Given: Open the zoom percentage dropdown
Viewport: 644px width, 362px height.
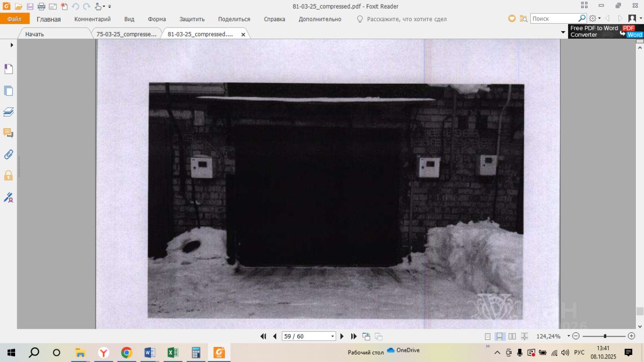Looking at the screenshot, I should coord(569,336).
